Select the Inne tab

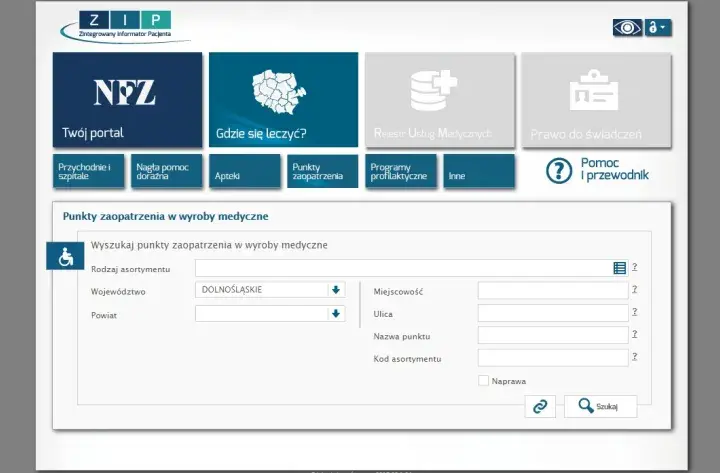coord(478,171)
